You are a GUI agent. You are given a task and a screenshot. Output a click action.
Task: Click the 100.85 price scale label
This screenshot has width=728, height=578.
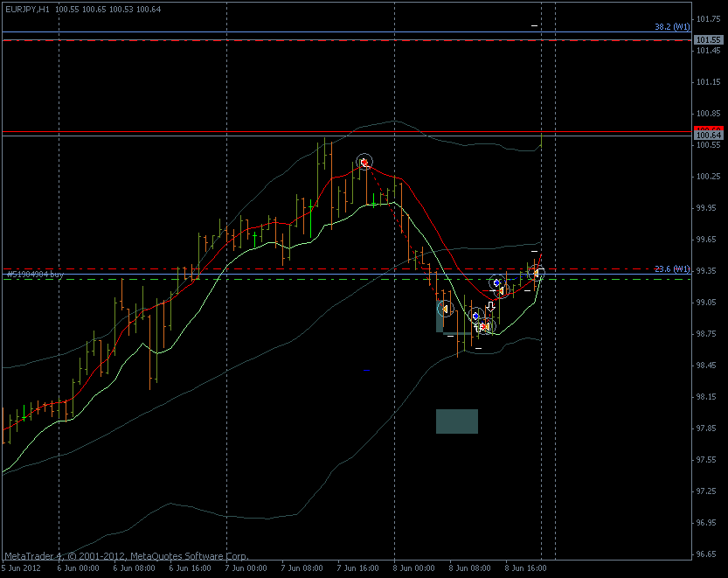coord(709,114)
